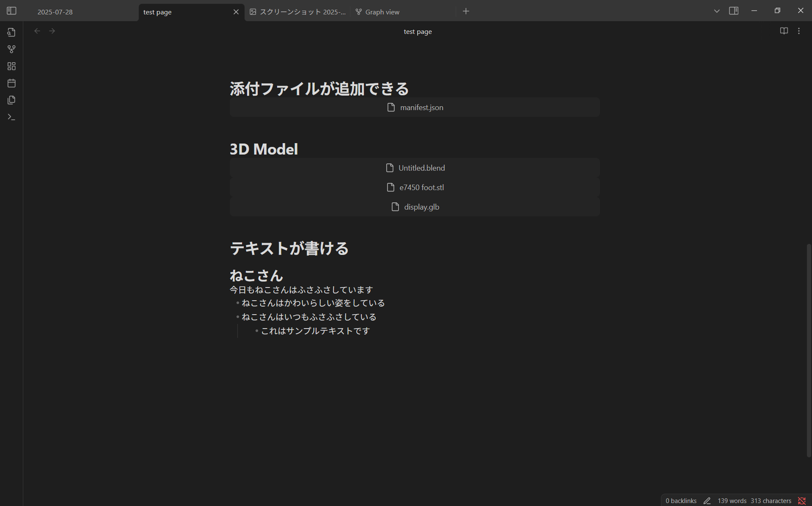Navigate forward with the right arrow

[x=52, y=31]
